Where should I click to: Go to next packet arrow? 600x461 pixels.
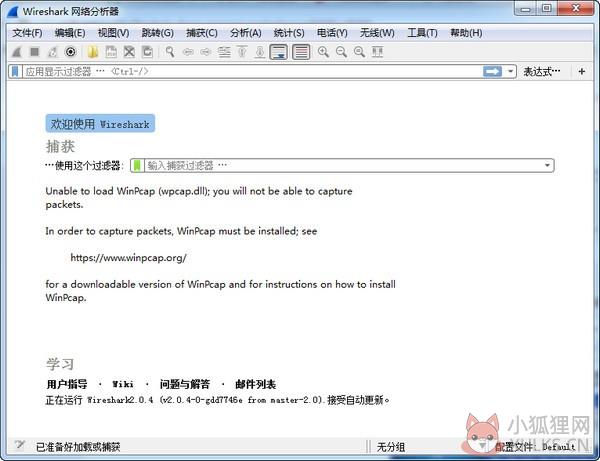tap(206, 52)
